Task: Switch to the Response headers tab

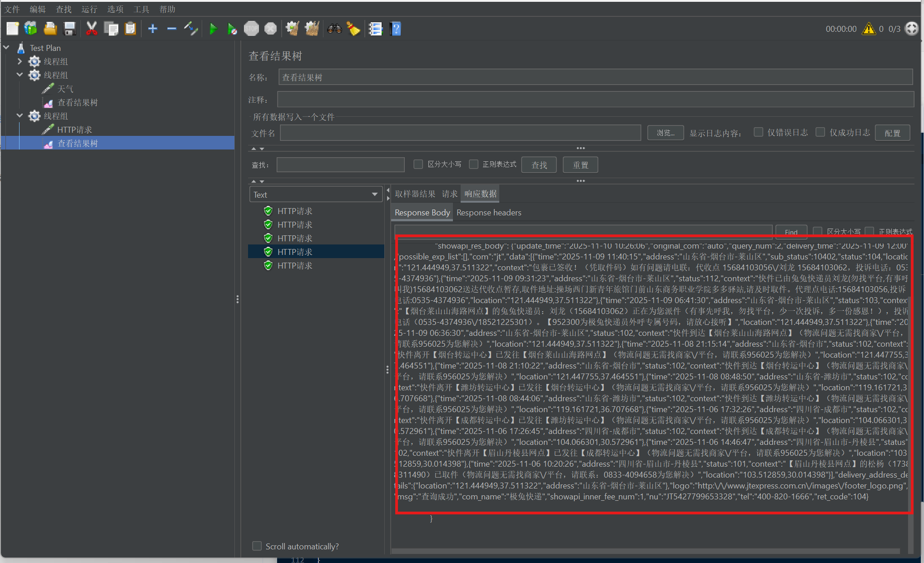Action: [x=489, y=213]
